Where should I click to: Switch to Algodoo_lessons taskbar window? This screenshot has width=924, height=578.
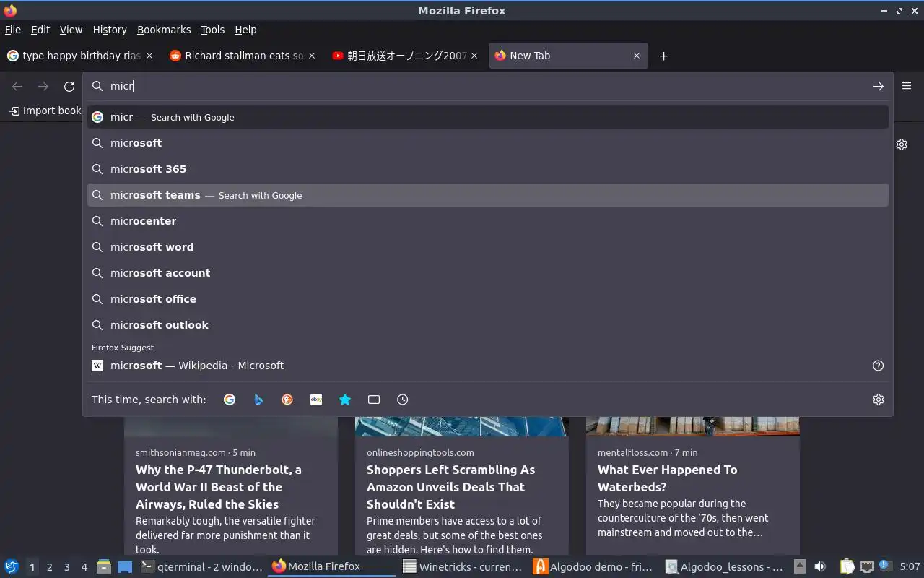coord(725,566)
